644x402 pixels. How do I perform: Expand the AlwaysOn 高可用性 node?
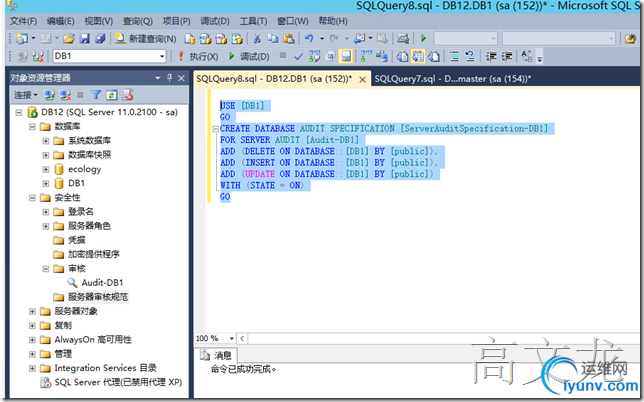[x=32, y=340]
